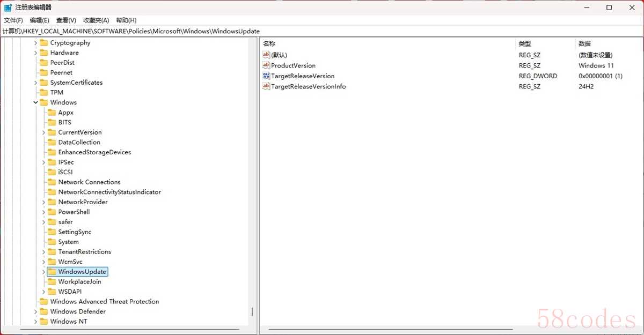Screen dimensions: 644x335
Task: Expand the TenantRestrictions key
Action: point(44,251)
